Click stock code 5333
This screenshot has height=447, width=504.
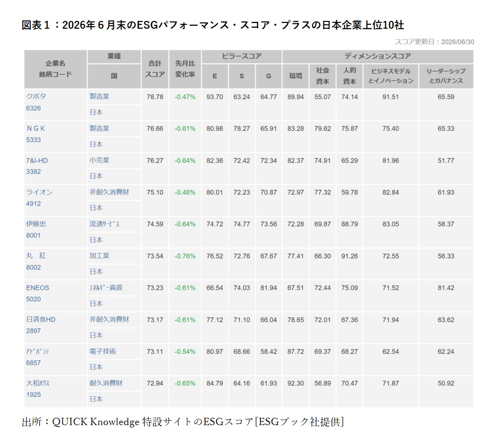pyautogui.click(x=34, y=140)
